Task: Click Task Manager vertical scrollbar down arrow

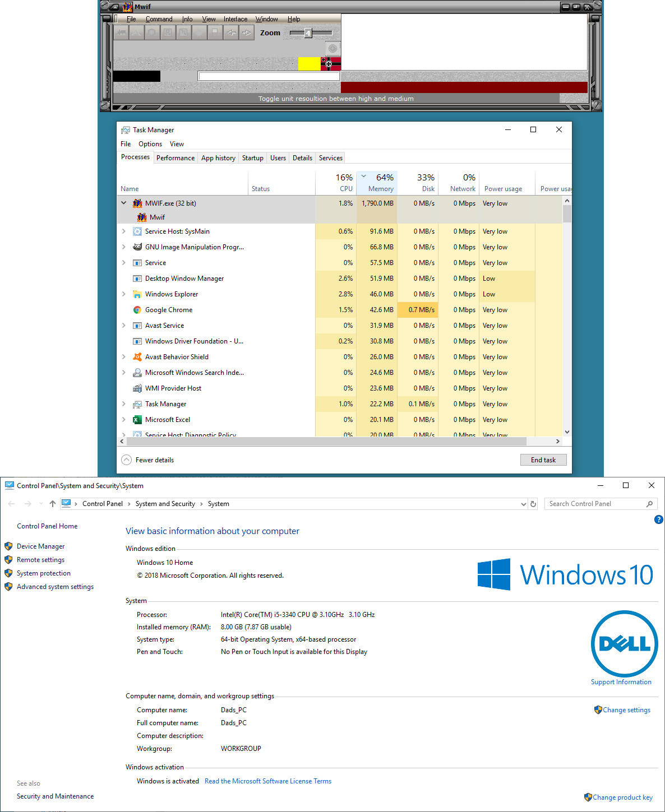Action: tap(567, 432)
